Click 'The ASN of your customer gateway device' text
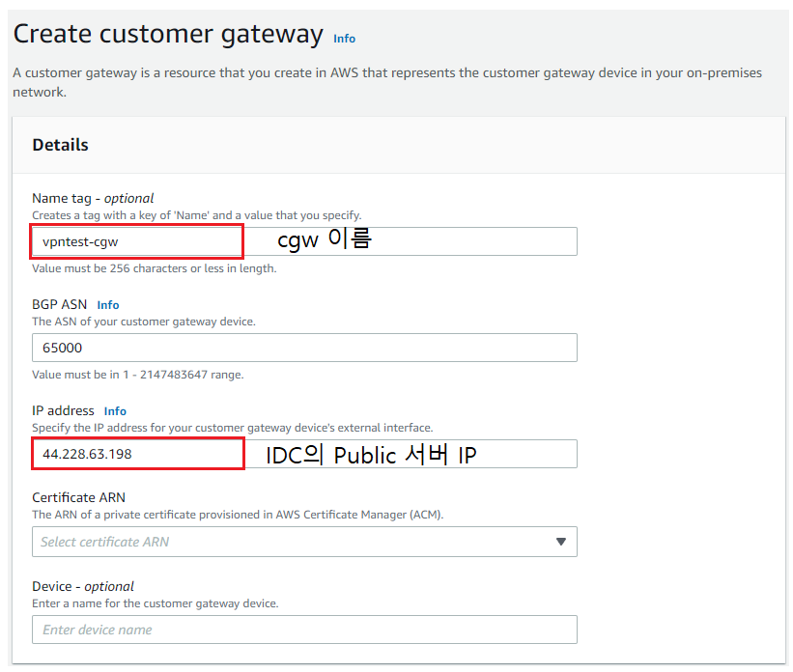 click(x=144, y=322)
